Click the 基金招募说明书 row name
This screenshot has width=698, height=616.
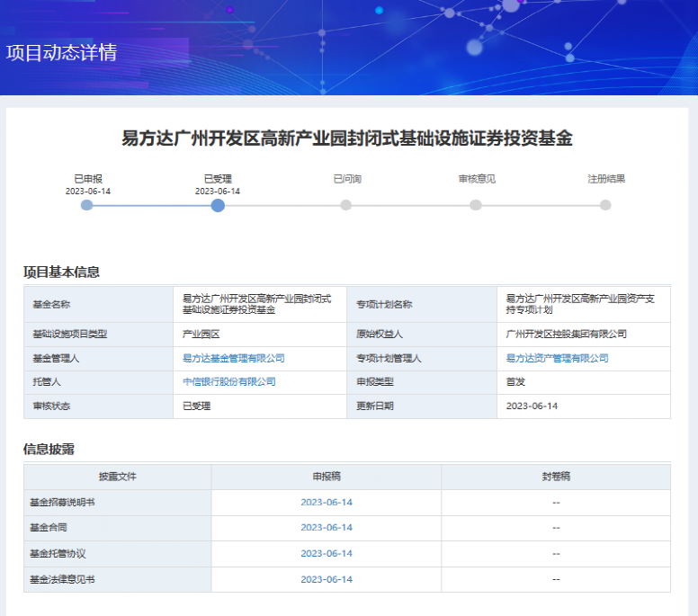coord(62,503)
